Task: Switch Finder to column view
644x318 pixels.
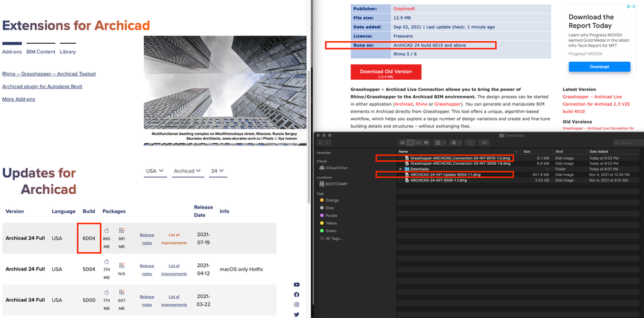Action: pyautogui.click(x=418, y=143)
